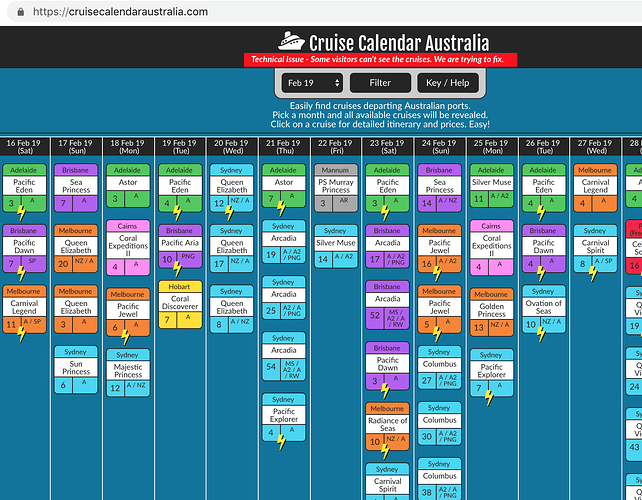Click lightning bolt on 21 Feb Astor

pyautogui.click(x=281, y=208)
